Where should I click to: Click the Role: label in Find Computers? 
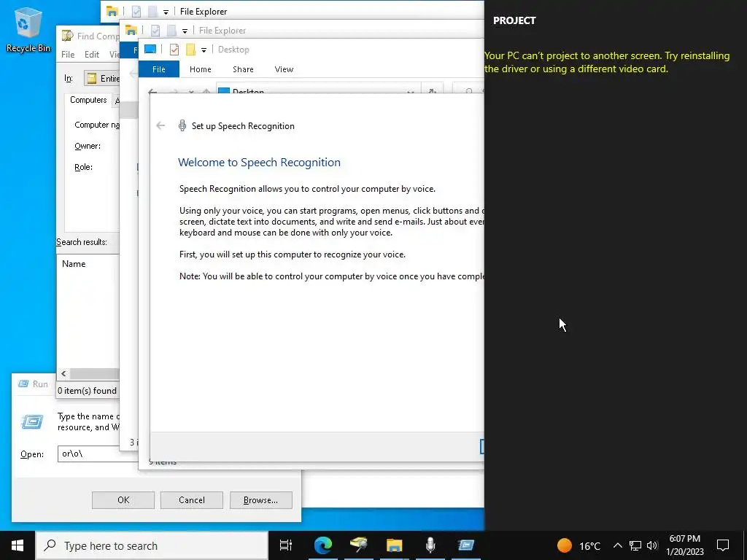(83, 167)
